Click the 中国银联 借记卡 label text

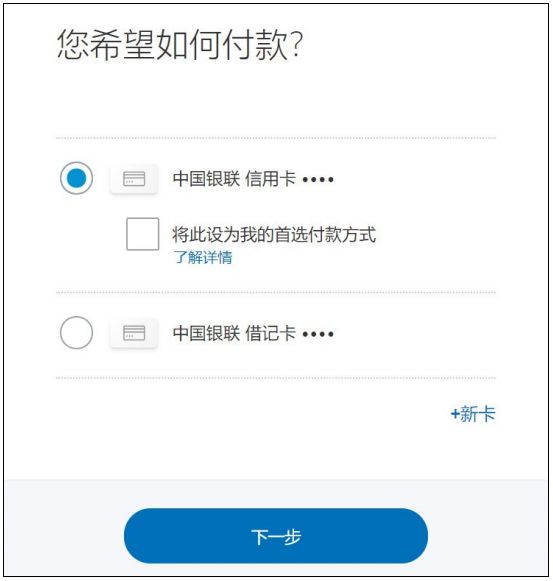coord(234,333)
